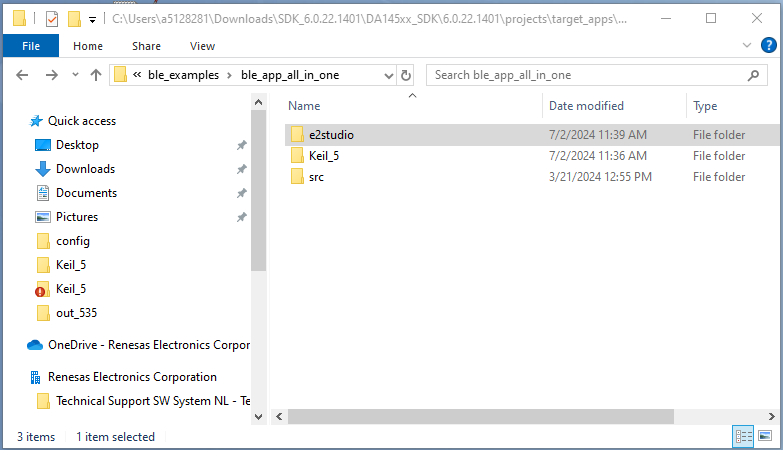Open Documents in the navigation pane
783x450 pixels.
(x=86, y=193)
